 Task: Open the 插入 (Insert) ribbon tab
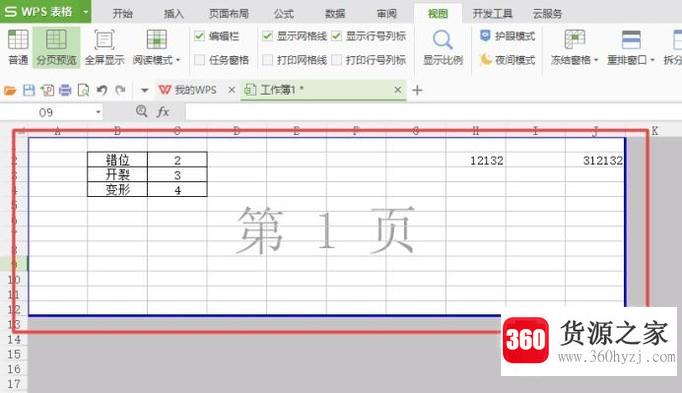click(x=174, y=13)
